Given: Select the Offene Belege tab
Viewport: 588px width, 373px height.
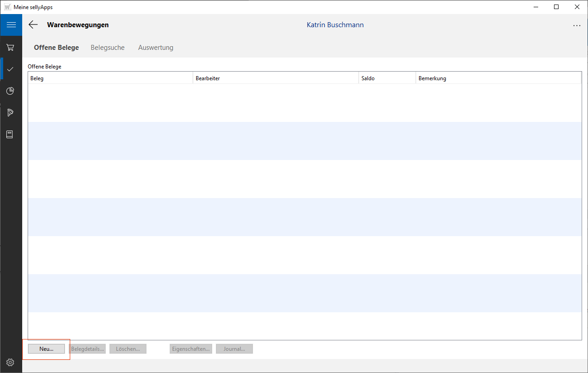Looking at the screenshot, I should click(56, 48).
